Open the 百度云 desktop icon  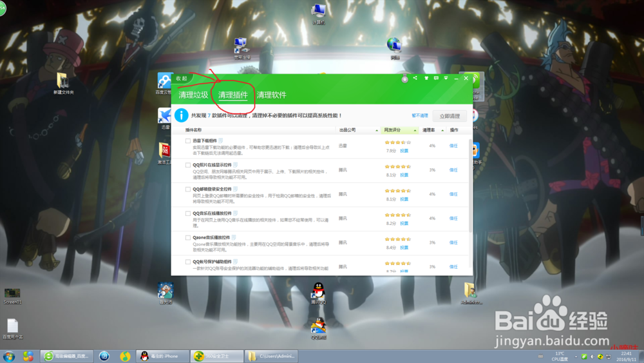[x=164, y=84]
